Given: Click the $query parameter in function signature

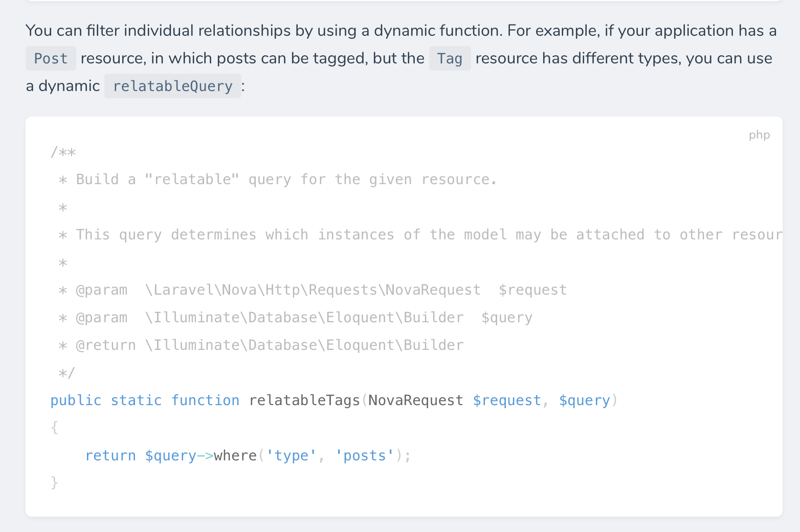Looking at the screenshot, I should pyautogui.click(x=584, y=400).
